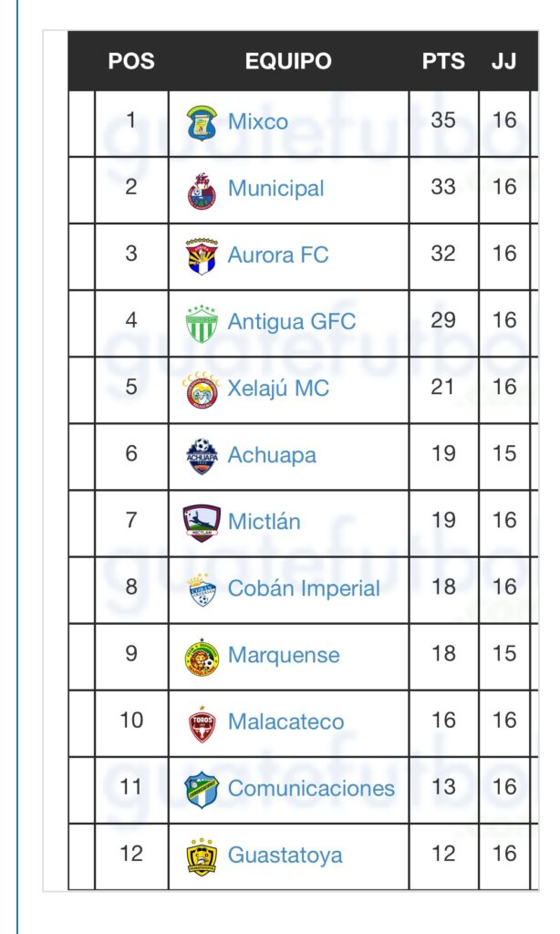Open the Mixco team link

pyautogui.click(x=258, y=122)
